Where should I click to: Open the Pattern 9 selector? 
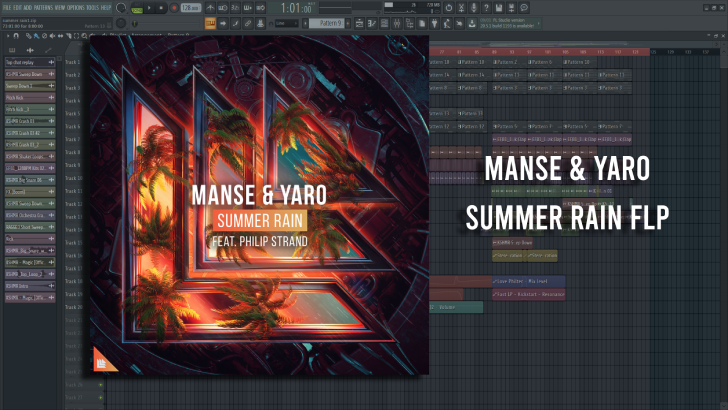[327, 23]
